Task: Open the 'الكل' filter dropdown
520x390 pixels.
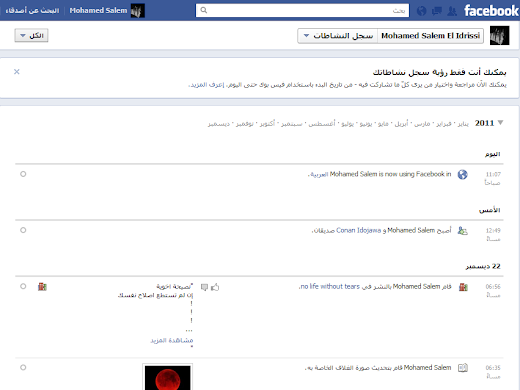Action: point(31,35)
